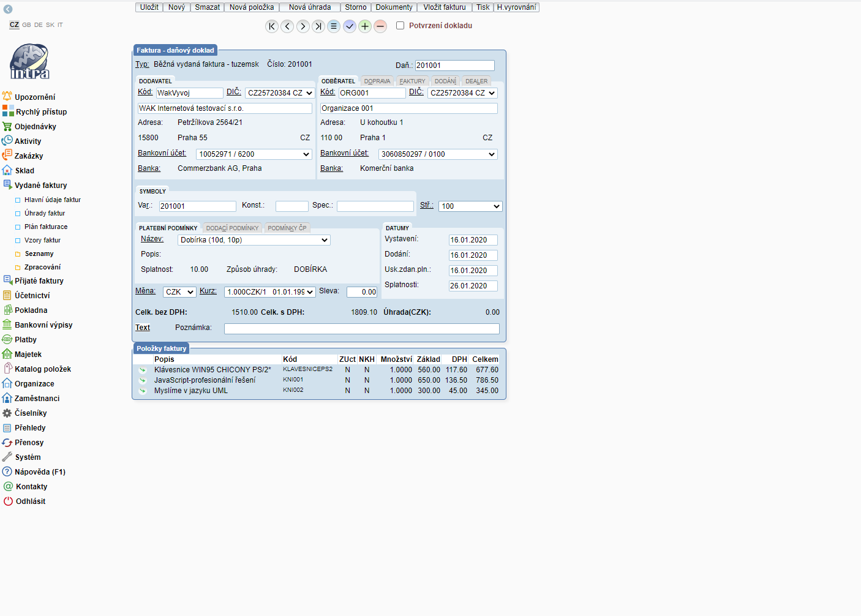Enable the Potvrzení dokladu checkbox

click(400, 26)
